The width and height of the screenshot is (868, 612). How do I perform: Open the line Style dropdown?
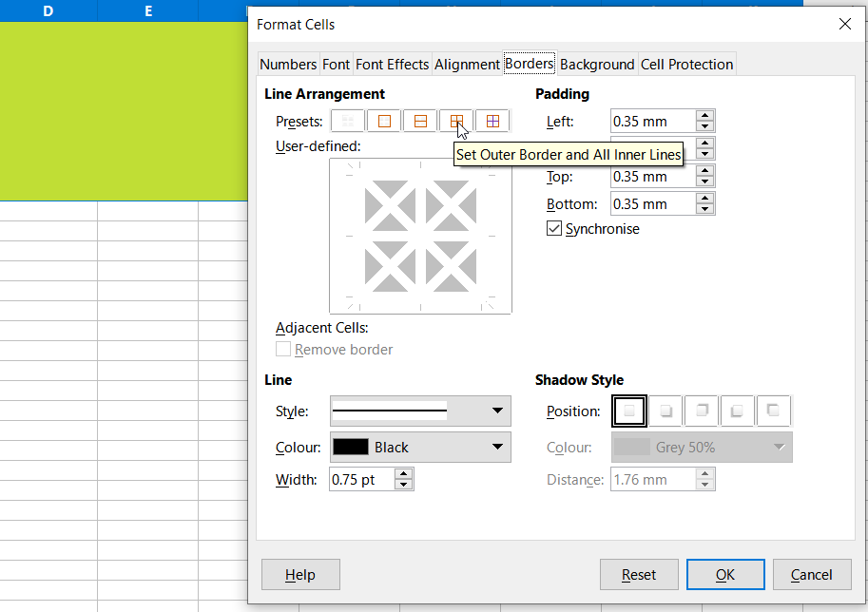tap(419, 411)
